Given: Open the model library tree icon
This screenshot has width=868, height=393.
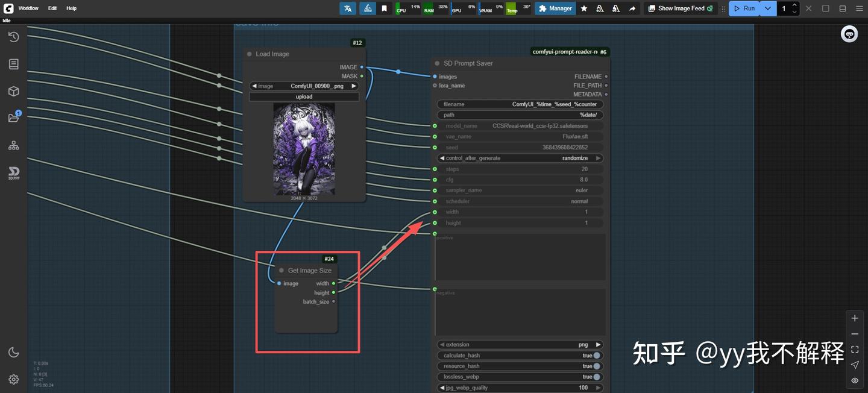Looking at the screenshot, I should (13, 145).
